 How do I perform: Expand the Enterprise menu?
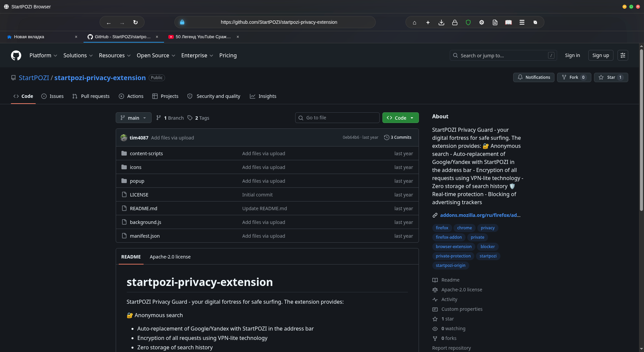197,55
